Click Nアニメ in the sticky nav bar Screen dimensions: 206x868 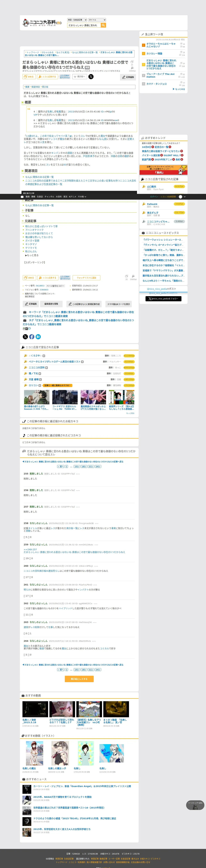point(73,196)
